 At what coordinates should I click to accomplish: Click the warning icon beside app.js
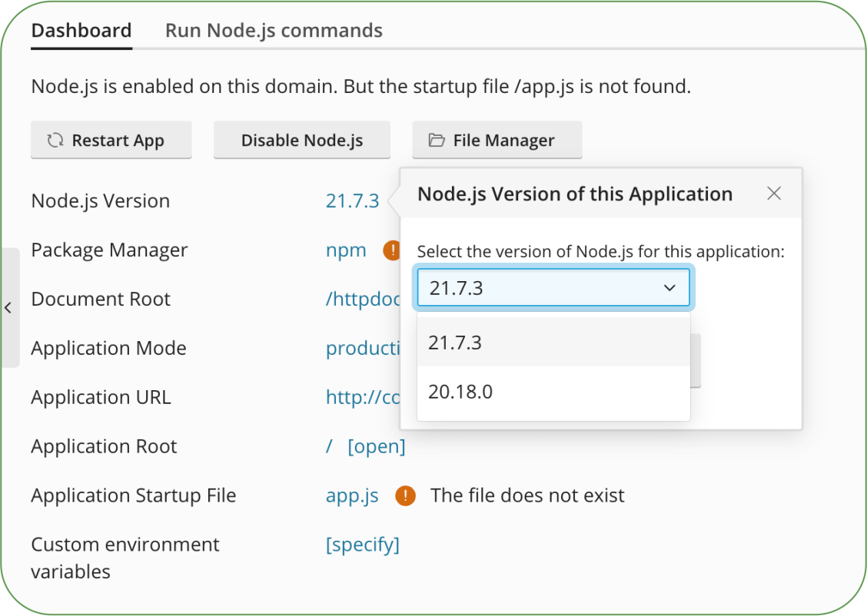point(405,495)
